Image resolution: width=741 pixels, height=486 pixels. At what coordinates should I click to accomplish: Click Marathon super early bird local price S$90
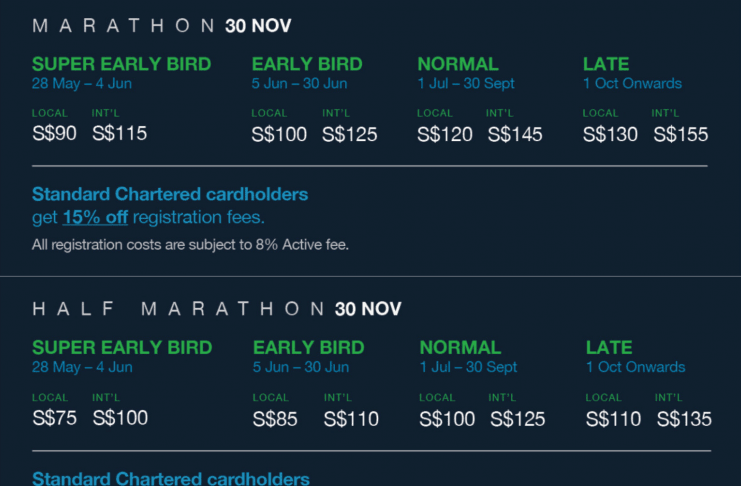coord(54,133)
